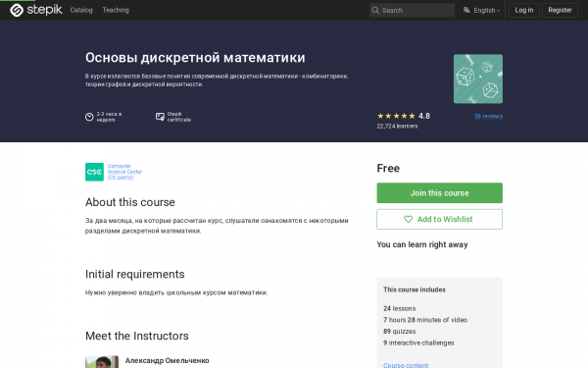Click the Stepik logo
Image resolution: width=588 pixels, height=368 pixels.
pos(36,10)
